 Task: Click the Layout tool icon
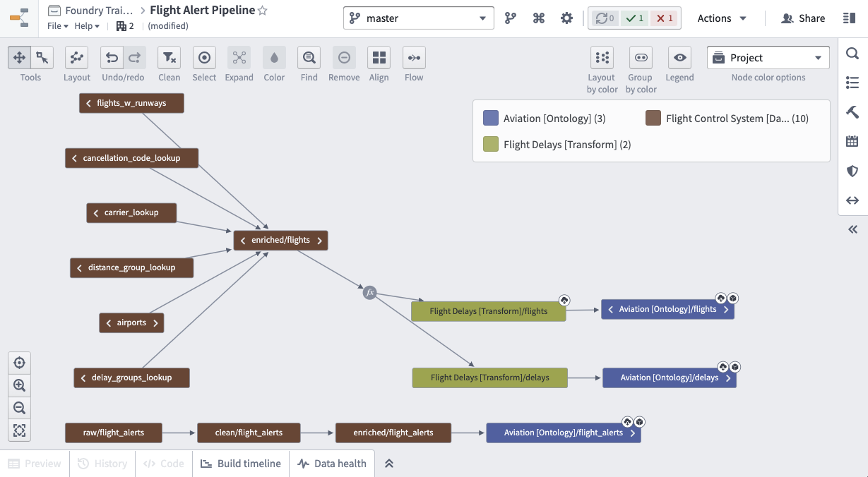pyautogui.click(x=76, y=58)
